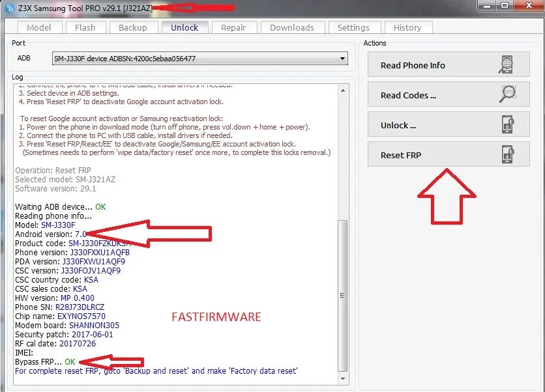Click 'Model: SM-J330F' log line

[x=45, y=225]
